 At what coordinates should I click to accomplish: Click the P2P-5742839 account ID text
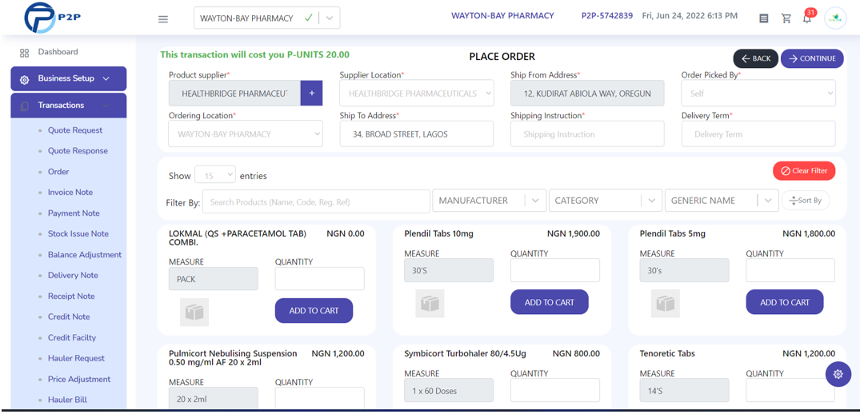[x=607, y=15]
